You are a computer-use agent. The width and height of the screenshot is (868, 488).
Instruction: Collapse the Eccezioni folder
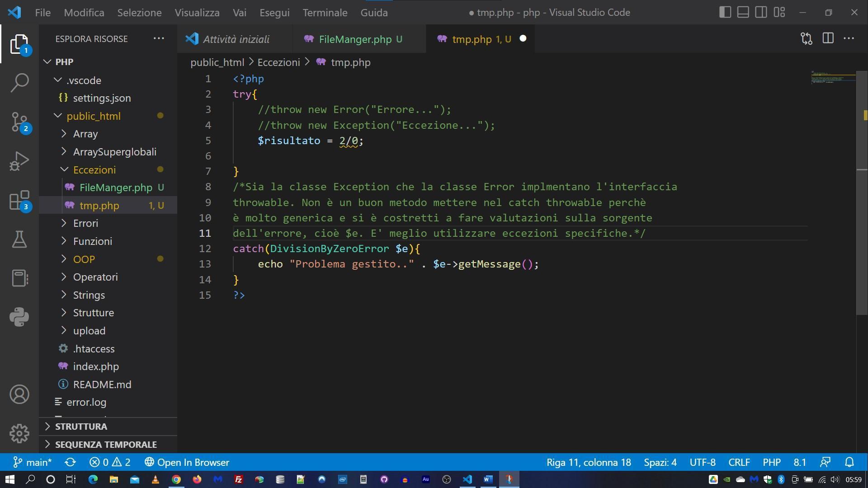coord(64,169)
